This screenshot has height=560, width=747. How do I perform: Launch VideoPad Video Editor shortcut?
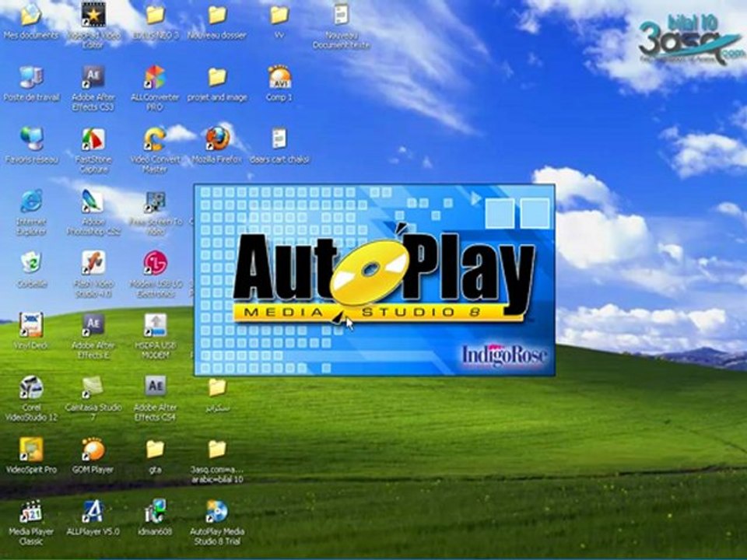coord(93,14)
